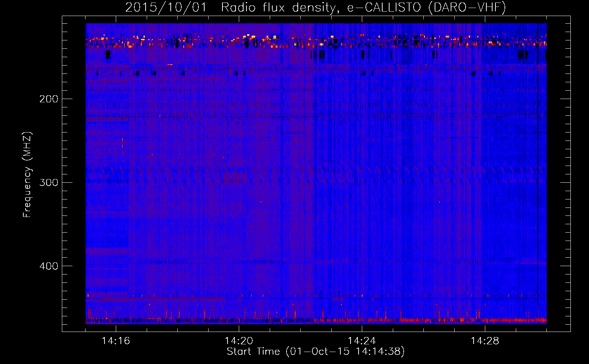Click the 'Start Time' x-axis label

[x=253, y=352]
